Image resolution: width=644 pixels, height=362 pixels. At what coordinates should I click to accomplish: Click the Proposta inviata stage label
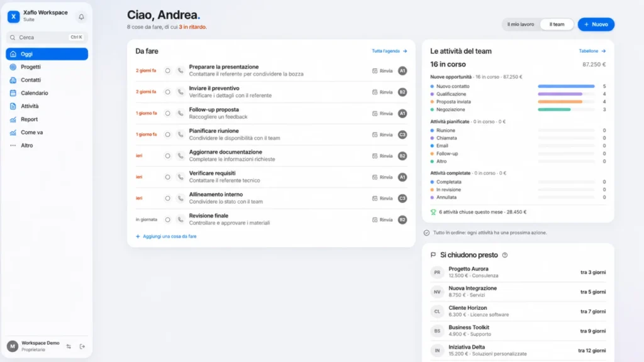pos(453,102)
